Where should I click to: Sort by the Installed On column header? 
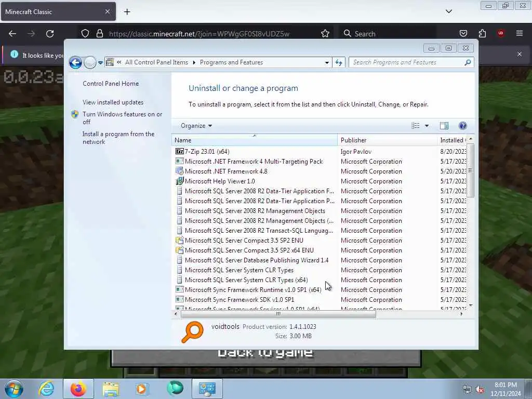click(x=452, y=140)
